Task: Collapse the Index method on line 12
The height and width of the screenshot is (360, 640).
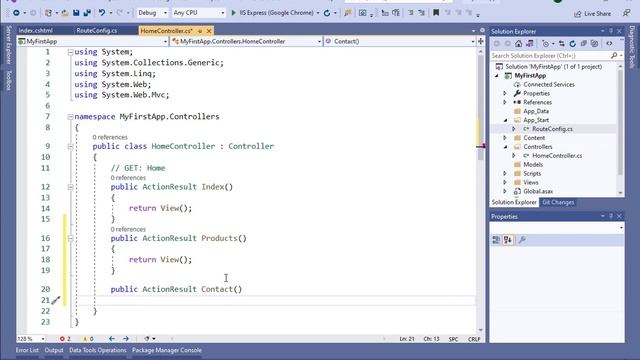Action: [x=70, y=187]
